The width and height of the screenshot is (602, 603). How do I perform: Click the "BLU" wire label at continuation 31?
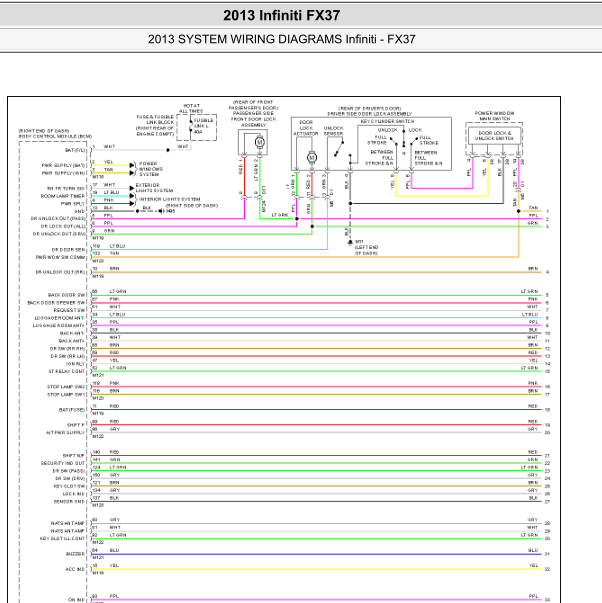coord(533,550)
